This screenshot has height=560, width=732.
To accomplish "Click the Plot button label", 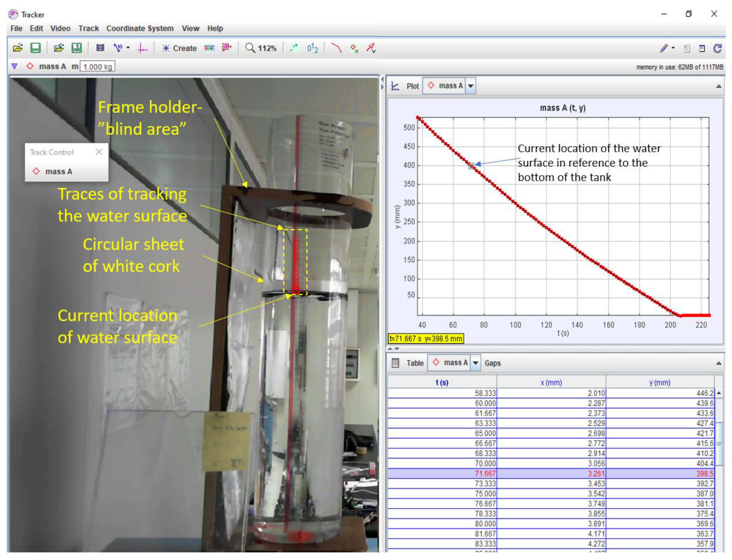I will [x=413, y=86].
